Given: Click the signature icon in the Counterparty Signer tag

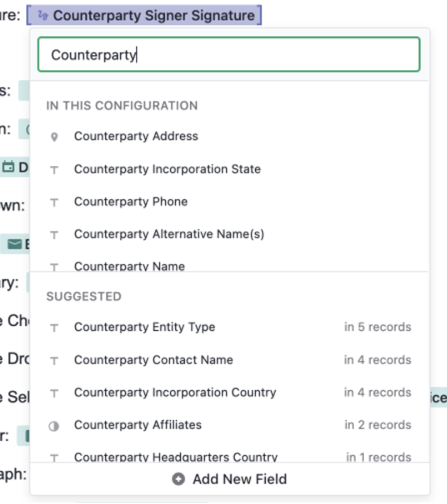Looking at the screenshot, I should 43,16.
